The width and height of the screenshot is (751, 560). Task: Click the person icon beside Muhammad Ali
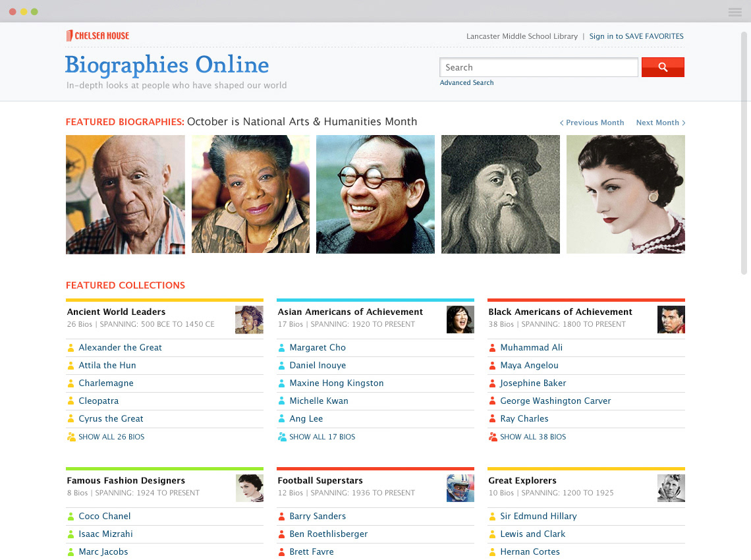[x=492, y=348]
